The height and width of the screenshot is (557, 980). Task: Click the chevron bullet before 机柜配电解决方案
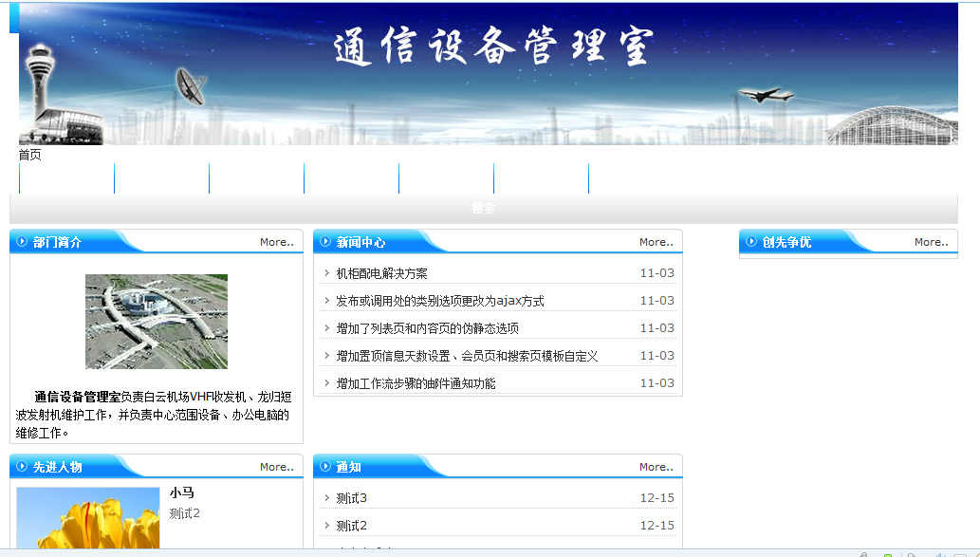pos(327,273)
